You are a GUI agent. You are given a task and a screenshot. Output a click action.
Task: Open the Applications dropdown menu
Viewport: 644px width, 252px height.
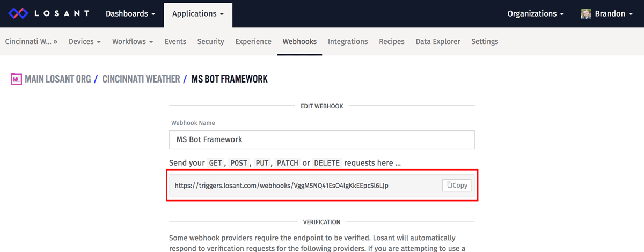coord(198,14)
